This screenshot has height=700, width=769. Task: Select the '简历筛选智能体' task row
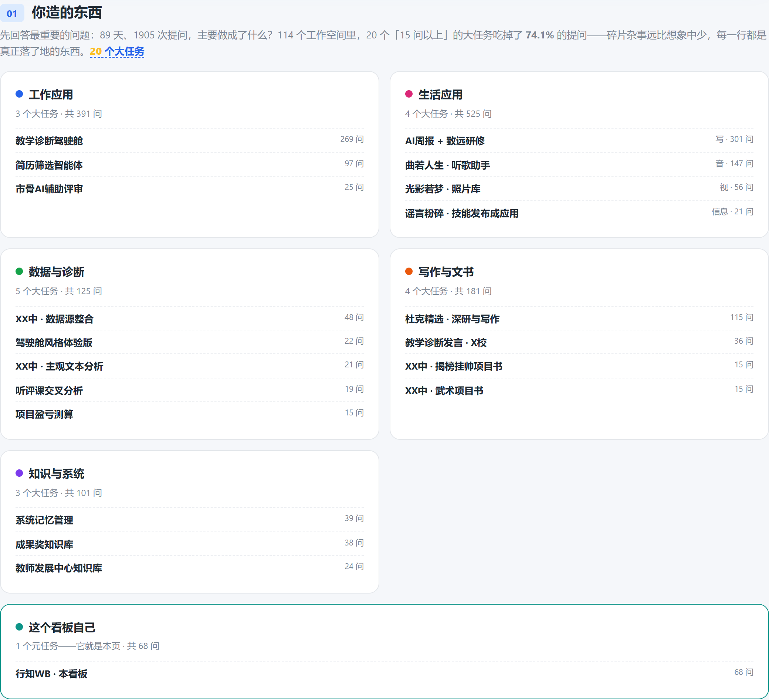(190, 165)
